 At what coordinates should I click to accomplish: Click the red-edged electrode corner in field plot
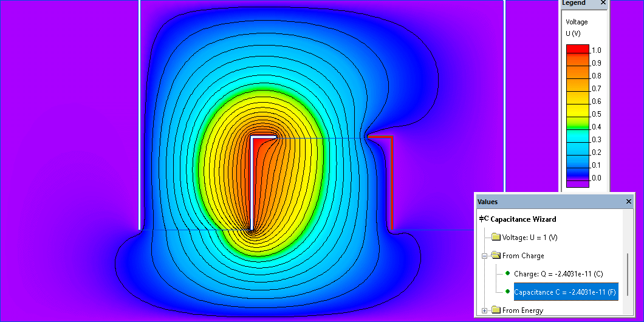coord(391,137)
